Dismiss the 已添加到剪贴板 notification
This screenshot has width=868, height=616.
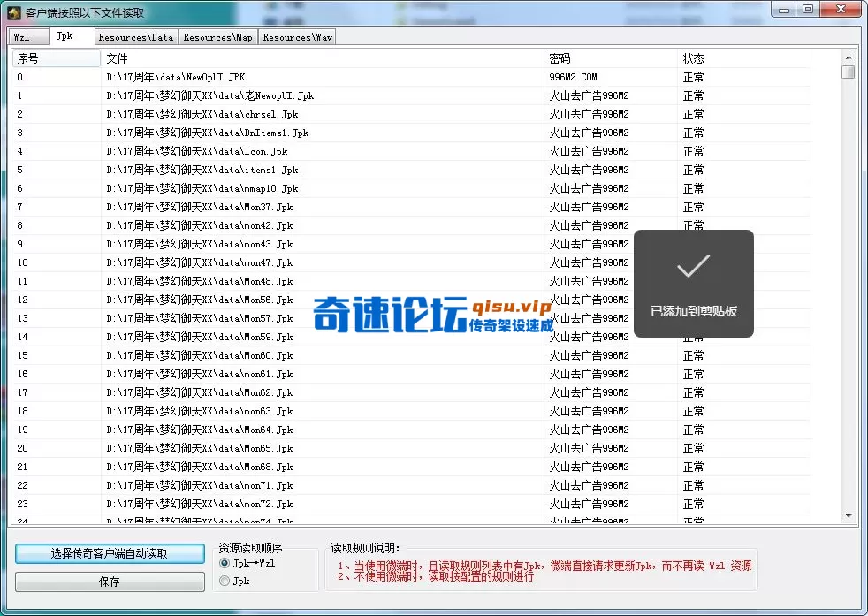coord(693,283)
